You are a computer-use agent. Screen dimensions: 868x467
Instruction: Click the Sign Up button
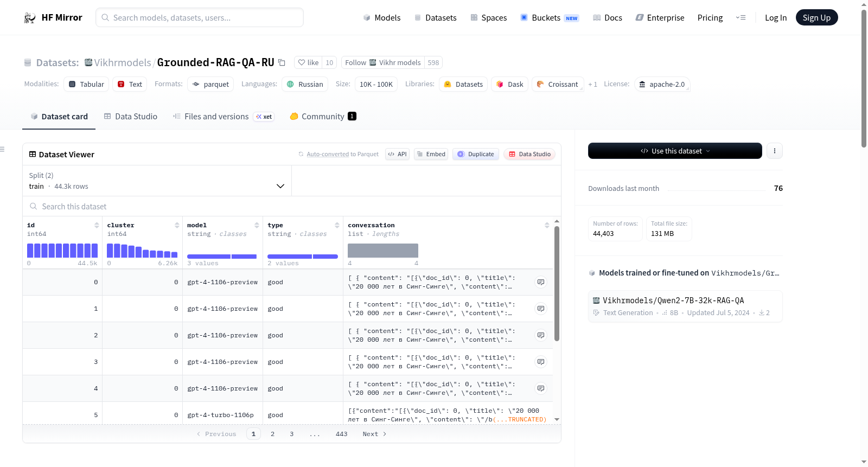point(816,18)
